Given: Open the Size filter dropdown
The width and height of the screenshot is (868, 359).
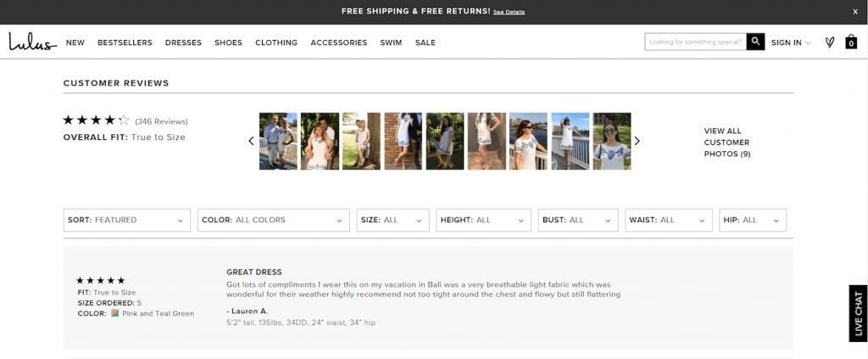Looking at the screenshot, I should click(392, 220).
